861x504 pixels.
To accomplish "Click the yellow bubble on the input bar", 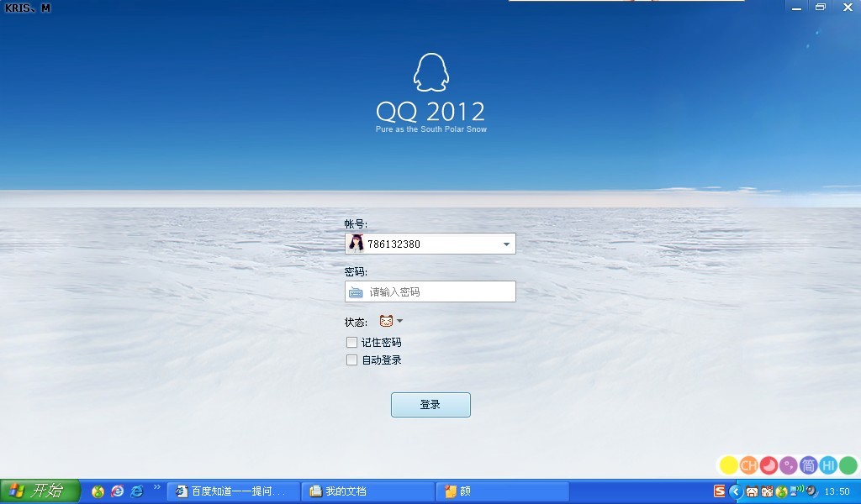I will (x=727, y=465).
